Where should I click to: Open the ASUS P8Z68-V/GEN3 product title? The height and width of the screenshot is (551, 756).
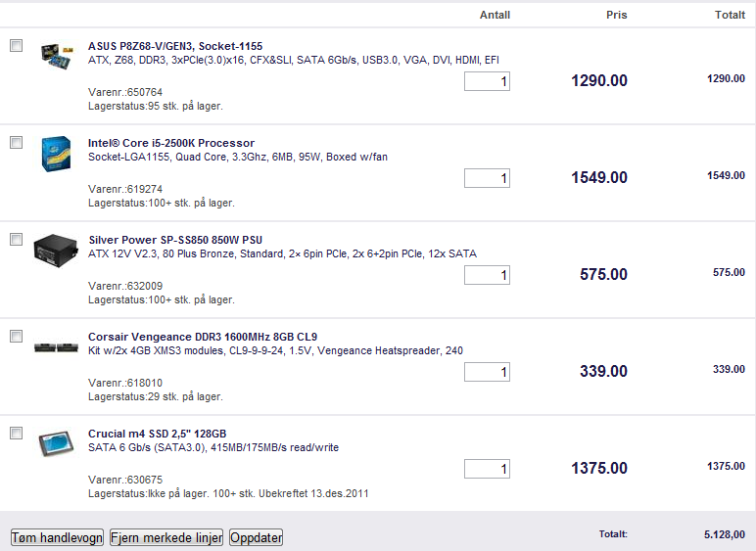[x=175, y=46]
